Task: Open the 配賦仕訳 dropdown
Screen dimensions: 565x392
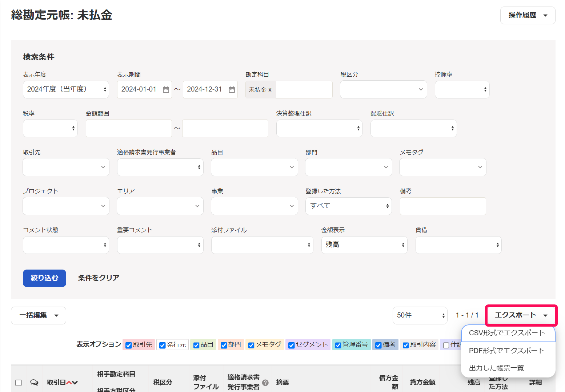Action: point(413,128)
